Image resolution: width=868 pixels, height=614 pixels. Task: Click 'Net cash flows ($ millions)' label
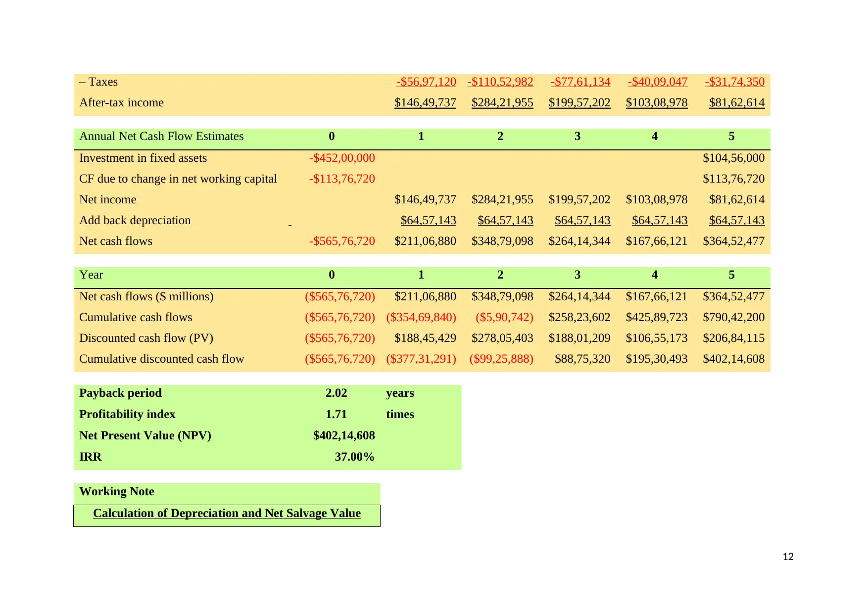(x=146, y=297)
